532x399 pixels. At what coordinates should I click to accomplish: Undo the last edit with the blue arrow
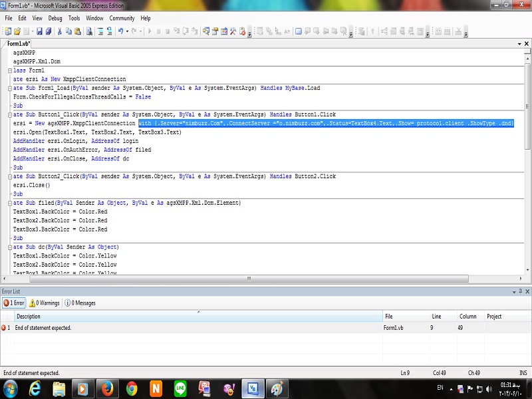(120, 31)
